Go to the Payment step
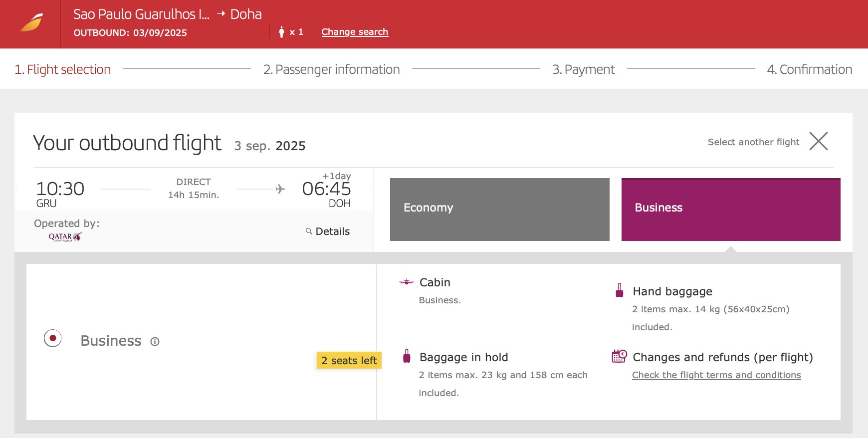This screenshot has width=868, height=438. pos(583,69)
